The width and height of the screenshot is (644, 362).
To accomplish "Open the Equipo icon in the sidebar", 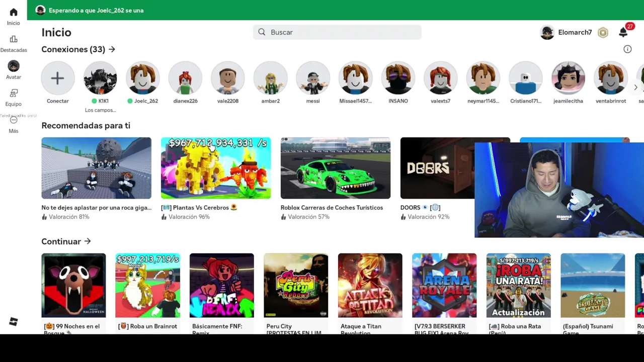I will coord(14,93).
